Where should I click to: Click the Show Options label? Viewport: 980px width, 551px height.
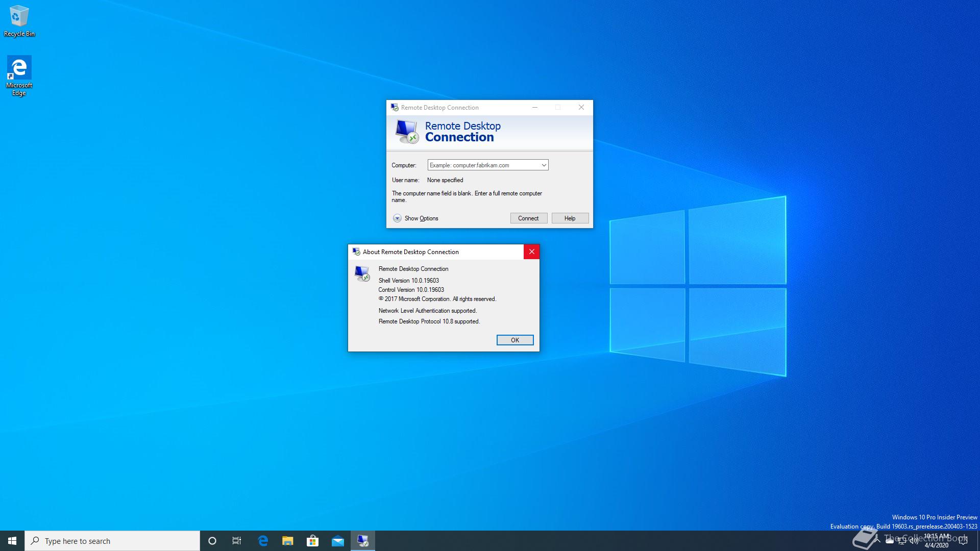tap(421, 218)
